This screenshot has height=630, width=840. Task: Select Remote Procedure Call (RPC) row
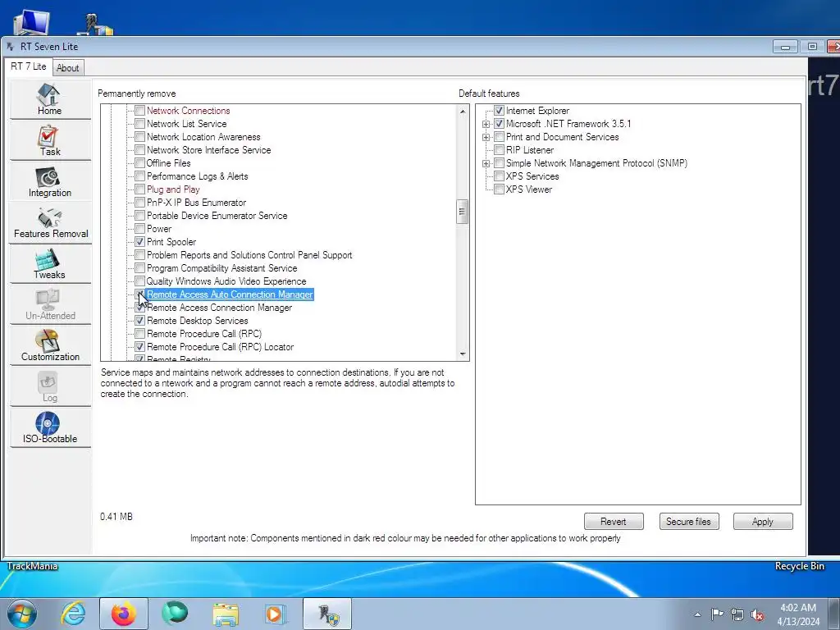[204, 334]
